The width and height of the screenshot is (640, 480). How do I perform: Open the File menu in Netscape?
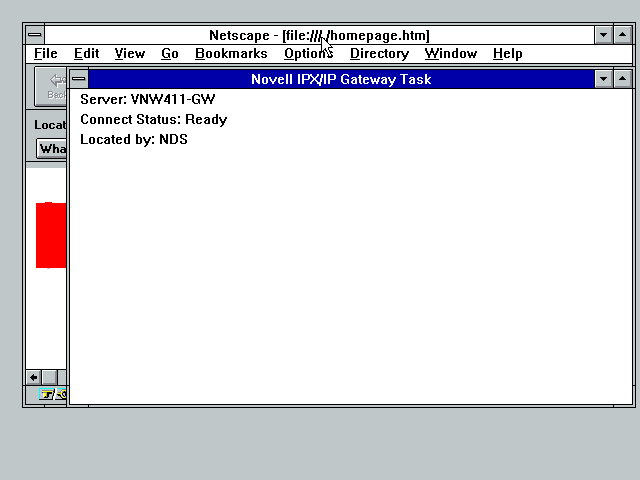point(46,53)
